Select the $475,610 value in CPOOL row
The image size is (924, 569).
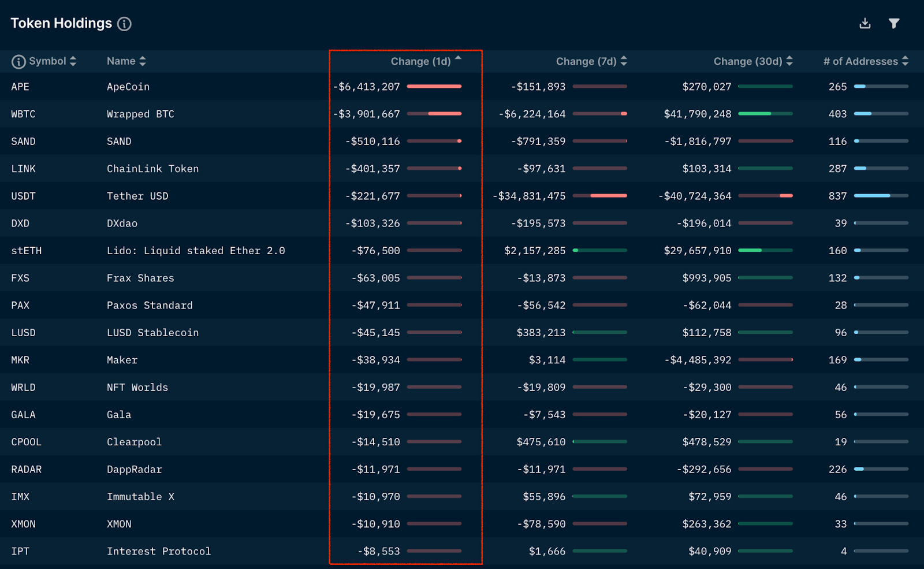click(541, 442)
